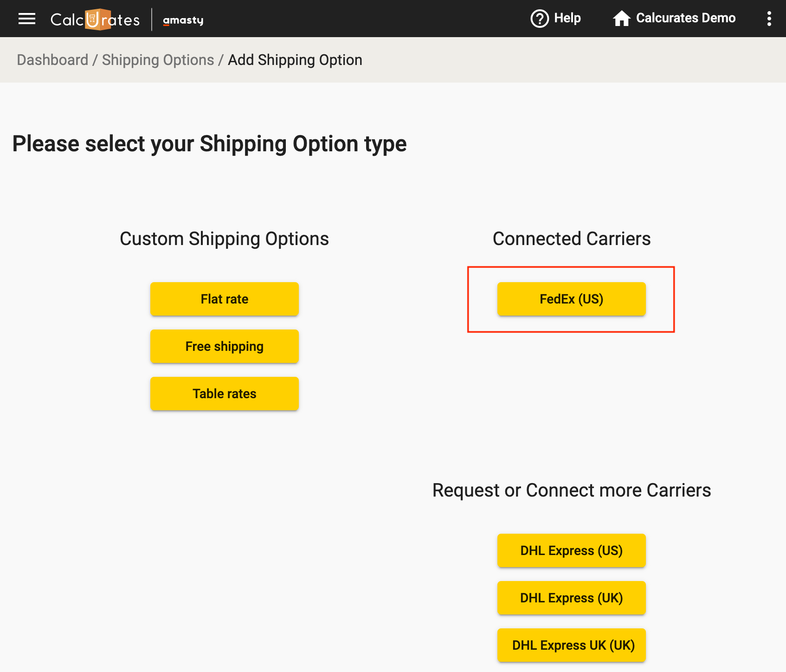
Task: Choose Table rates option
Action: tap(225, 394)
